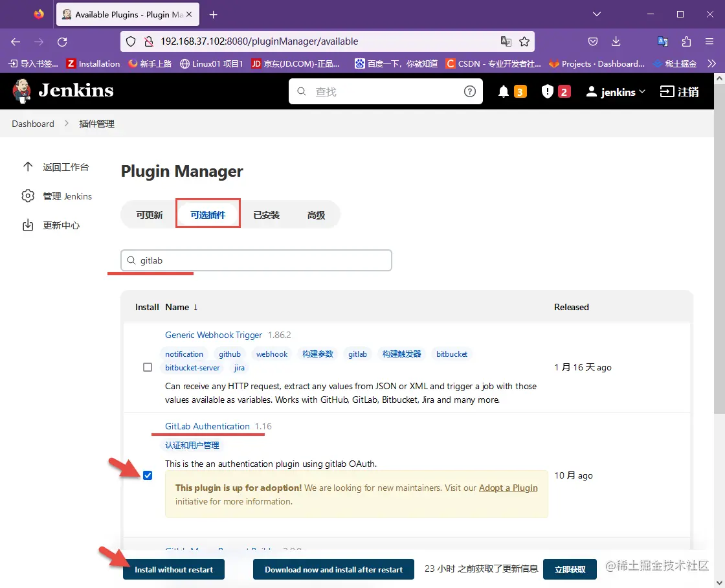The height and width of the screenshot is (588, 725).
Task: Click the jira tag label
Action: click(x=239, y=368)
